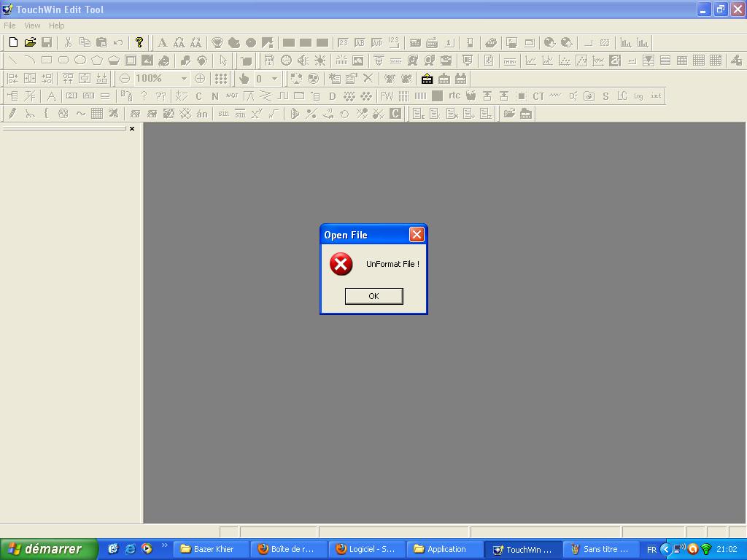Image resolution: width=747 pixels, height=560 pixels.
Task: Click the New file icon
Action: [13, 43]
